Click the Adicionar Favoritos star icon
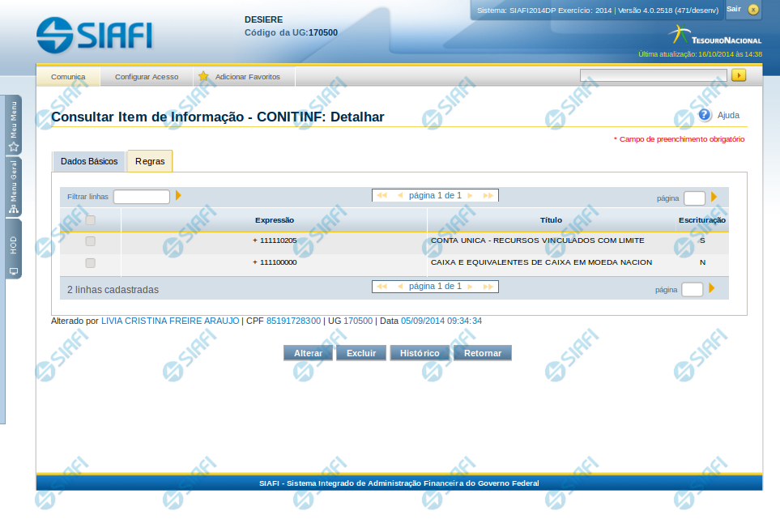The image size is (780, 532). point(203,77)
